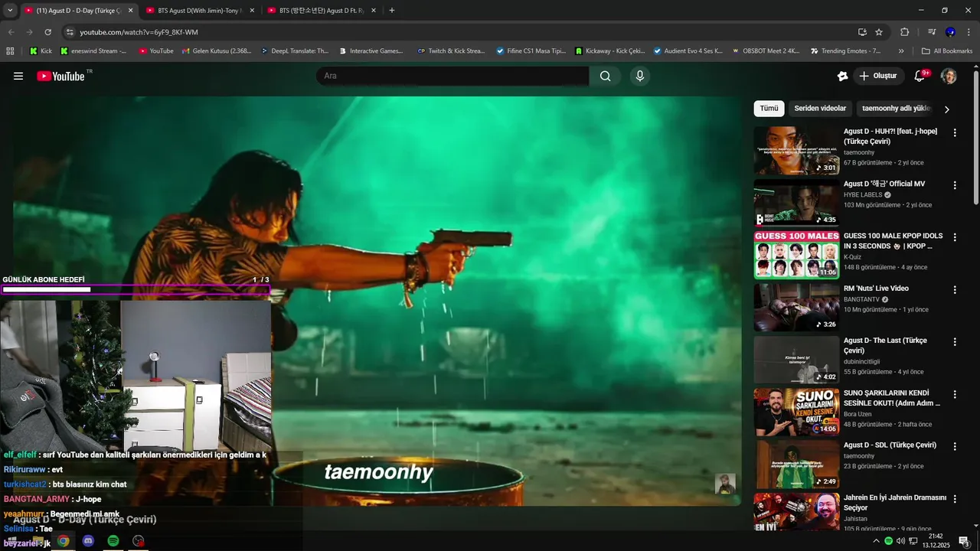Open Spotify from the taskbar
Screen dimensions: 980x551
pyautogui.click(x=113, y=541)
